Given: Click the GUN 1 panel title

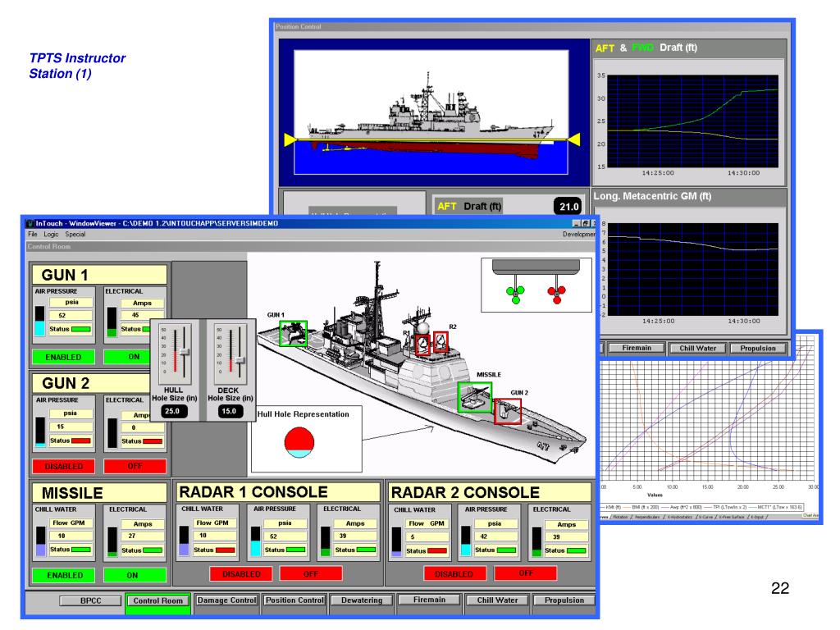Looking at the screenshot, I should 99,275.
